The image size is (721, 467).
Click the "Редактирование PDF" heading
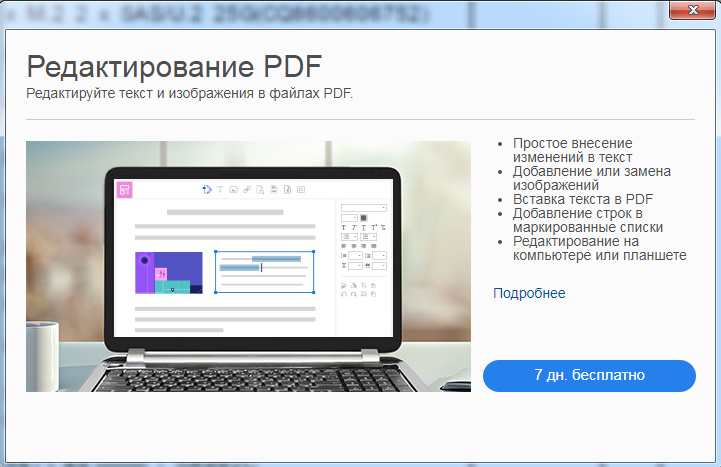click(x=174, y=66)
